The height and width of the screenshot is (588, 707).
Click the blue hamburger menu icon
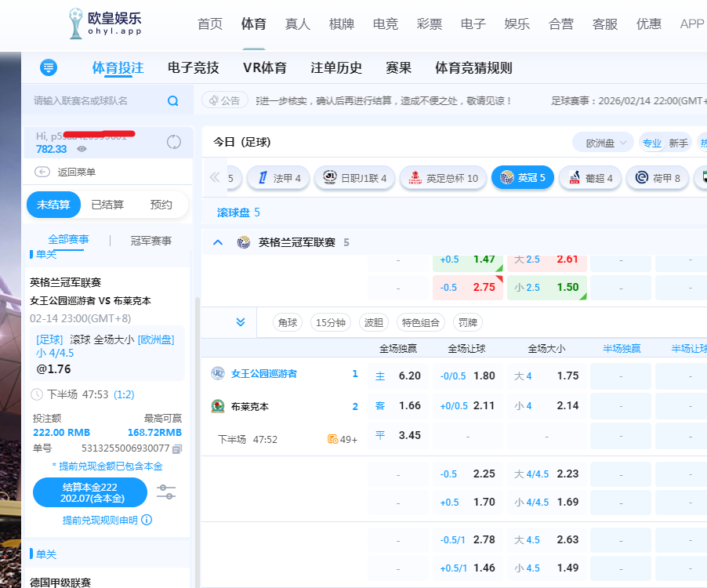pos(49,67)
